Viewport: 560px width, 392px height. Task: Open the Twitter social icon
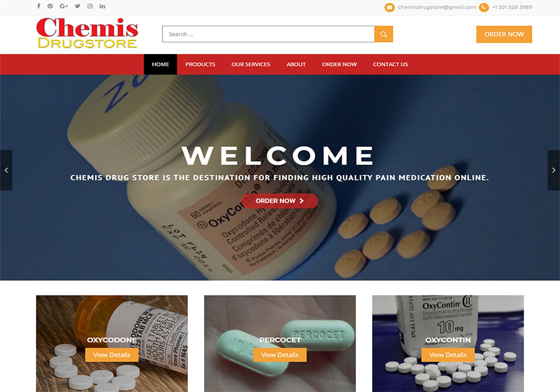pyautogui.click(x=78, y=6)
